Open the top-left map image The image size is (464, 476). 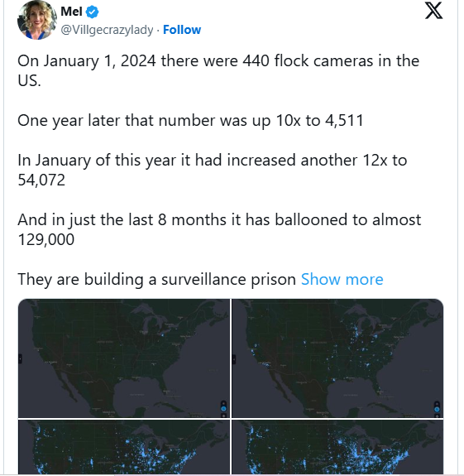click(x=124, y=358)
